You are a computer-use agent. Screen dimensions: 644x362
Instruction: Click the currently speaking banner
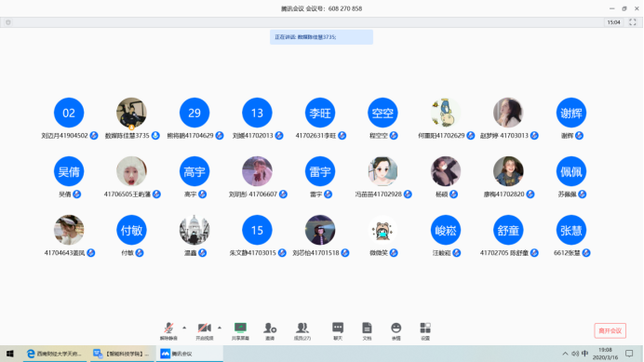[x=321, y=37]
